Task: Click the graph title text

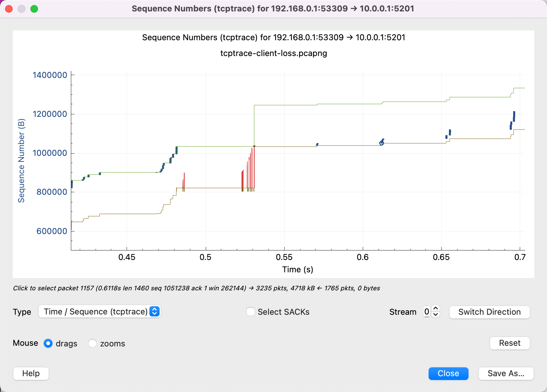Action: [273, 37]
